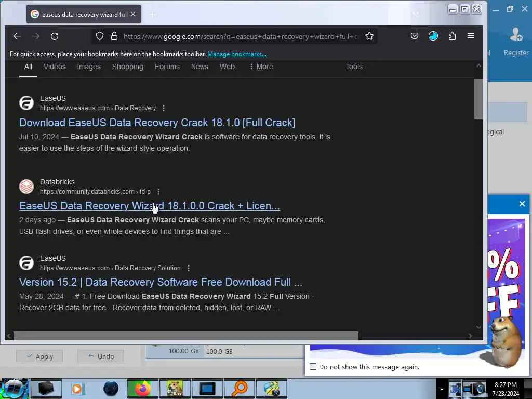Go back with the browser back arrow
This screenshot has height=399, width=532.
tap(17, 36)
